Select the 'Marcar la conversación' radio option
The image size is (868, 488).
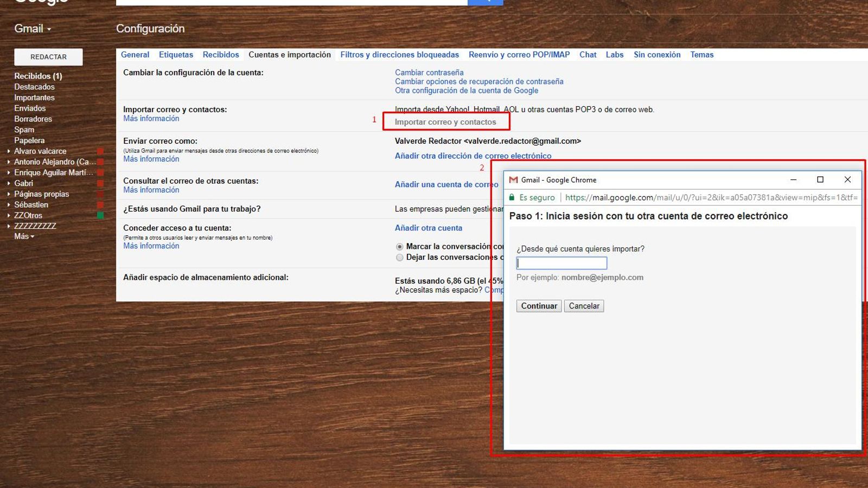click(x=400, y=247)
